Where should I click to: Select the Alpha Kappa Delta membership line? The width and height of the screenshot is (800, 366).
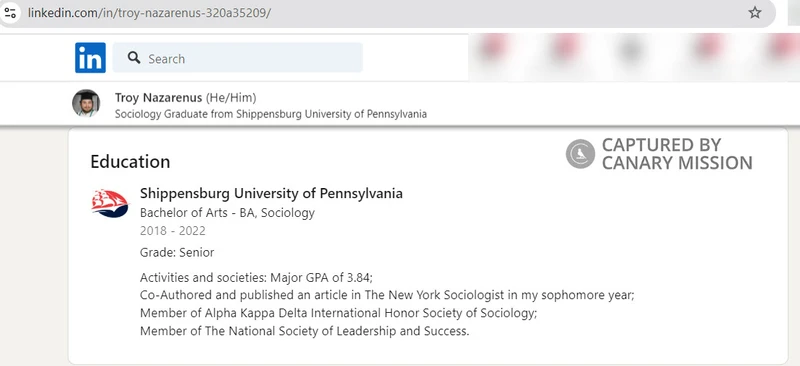339,313
